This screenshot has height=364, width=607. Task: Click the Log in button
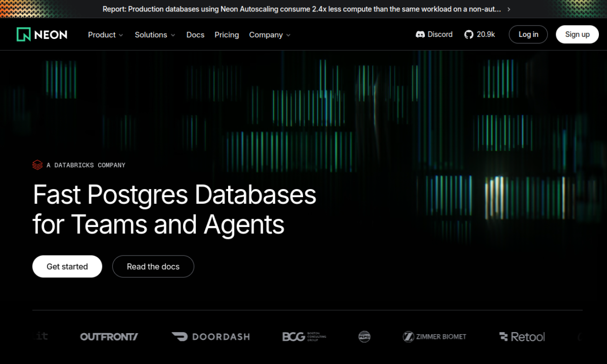528,35
